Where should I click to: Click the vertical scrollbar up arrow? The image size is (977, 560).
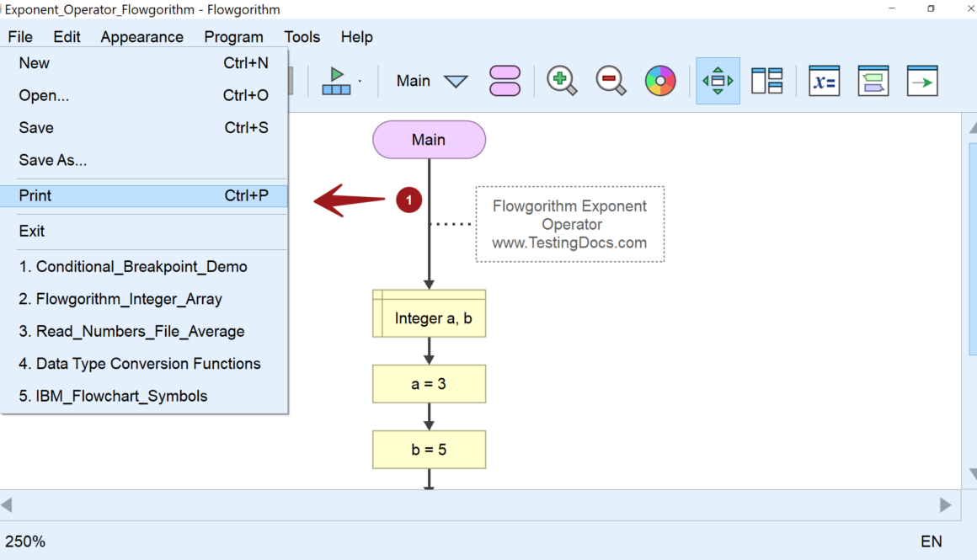click(x=973, y=128)
